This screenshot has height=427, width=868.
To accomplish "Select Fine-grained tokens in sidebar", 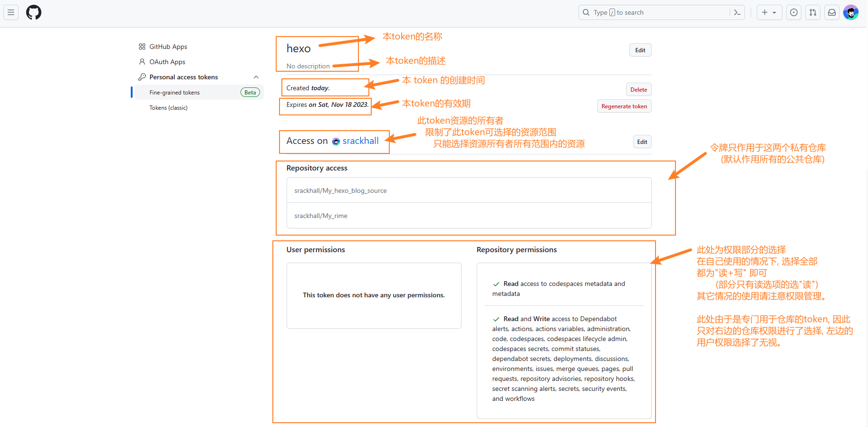I will (x=174, y=93).
